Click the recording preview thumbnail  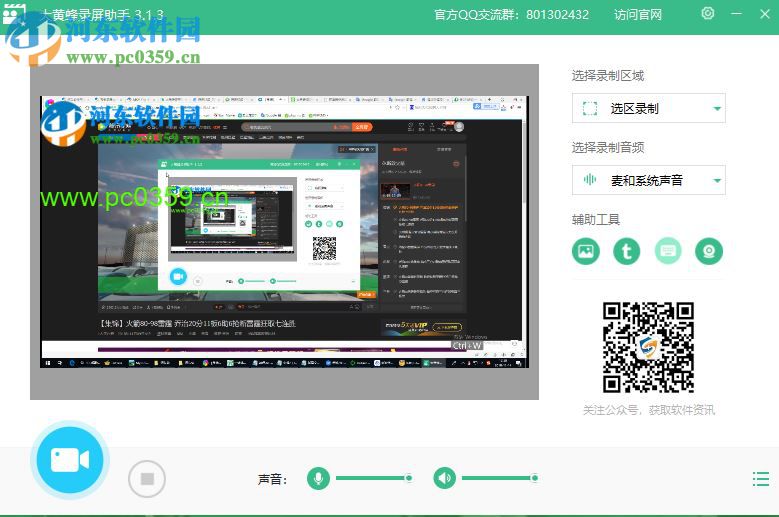pos(284,232)
